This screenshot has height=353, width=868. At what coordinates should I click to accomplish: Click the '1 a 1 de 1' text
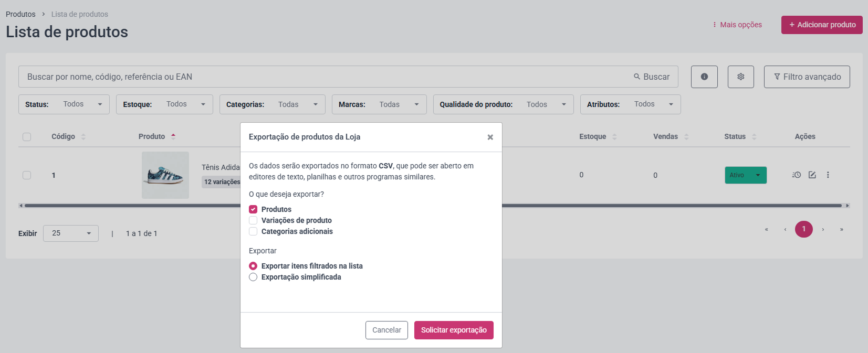pos(142,233)
